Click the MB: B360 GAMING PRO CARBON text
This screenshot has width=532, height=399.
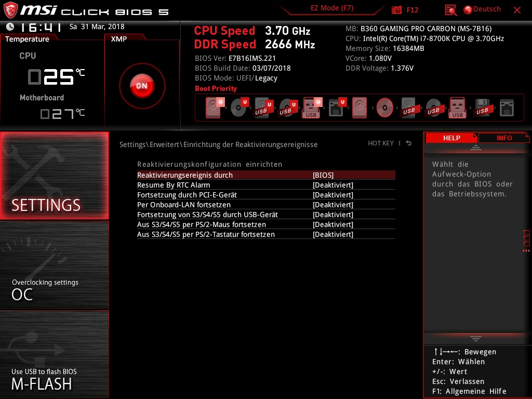(x=418, y=29)
